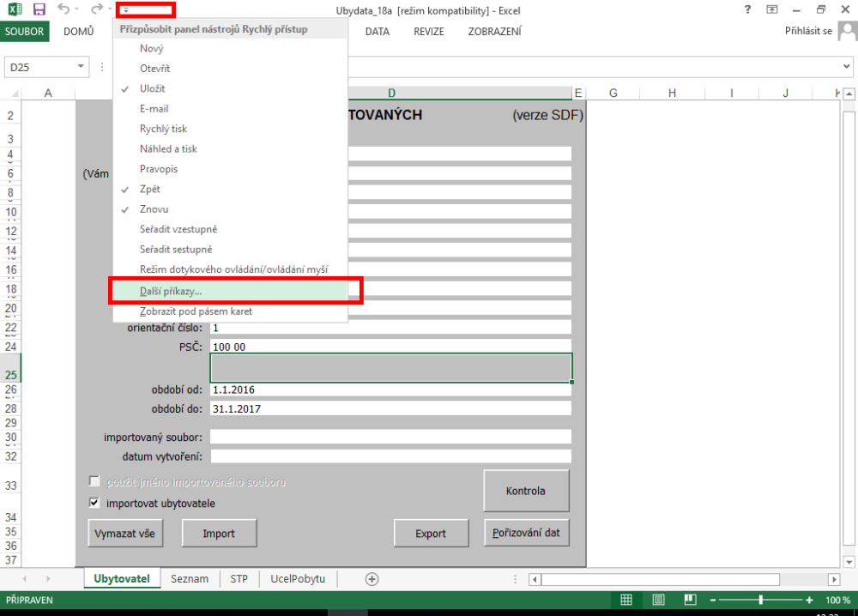The image size is (858, 616).
Task: Toggle the 'importovat ubytovatele' checkbox
Action: pyautogui.click(x=95, y=503)
